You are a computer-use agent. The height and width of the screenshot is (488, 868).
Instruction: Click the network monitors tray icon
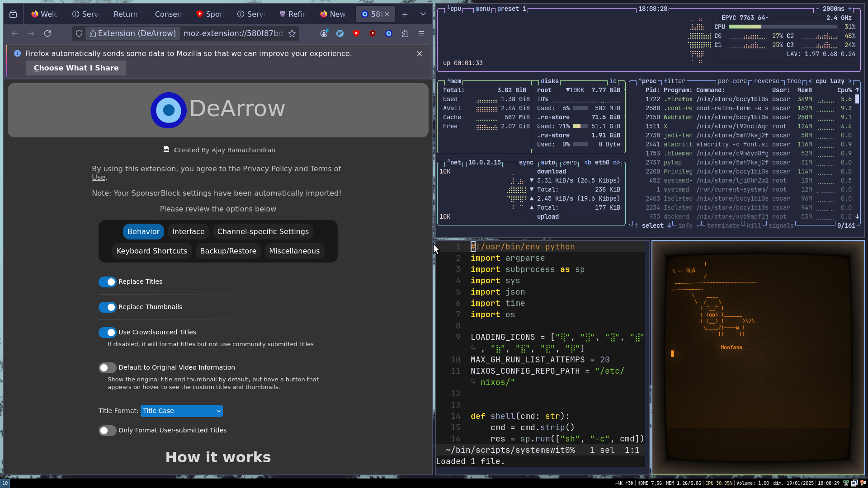(x=854, y=483)
